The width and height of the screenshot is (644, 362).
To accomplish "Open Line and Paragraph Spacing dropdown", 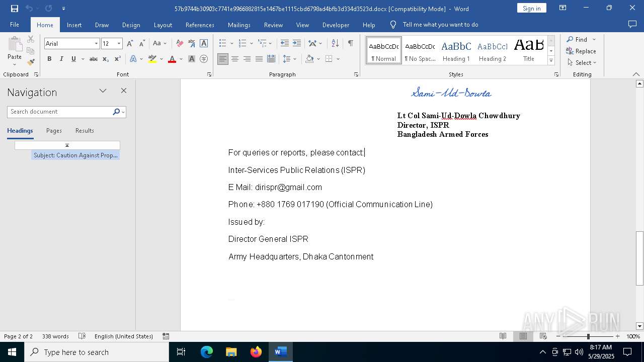I will pyautogui.click(x=290, y=59).
